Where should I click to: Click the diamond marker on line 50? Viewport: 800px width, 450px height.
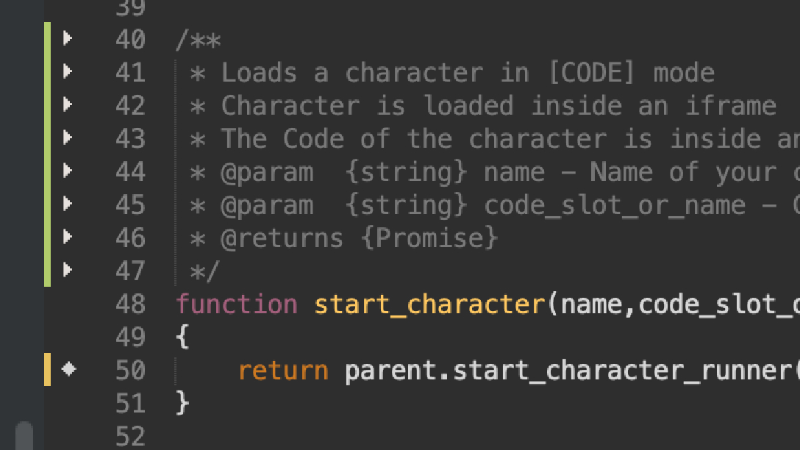68,370
